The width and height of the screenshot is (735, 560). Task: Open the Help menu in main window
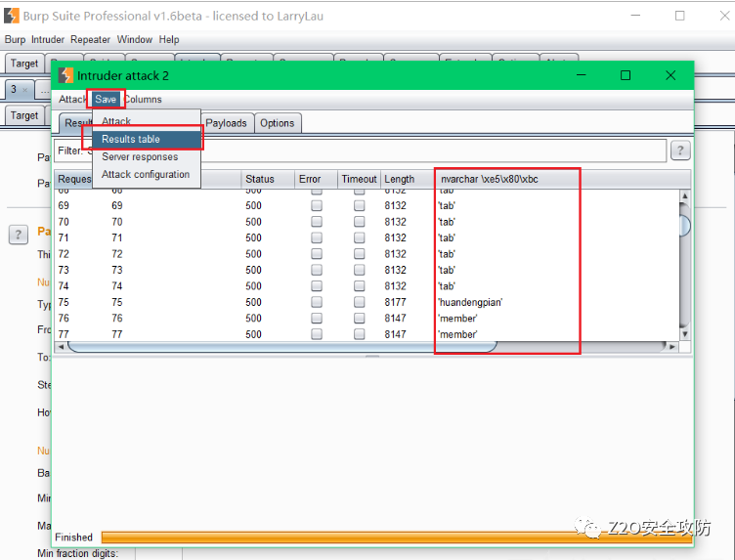[x=169, y=40]
